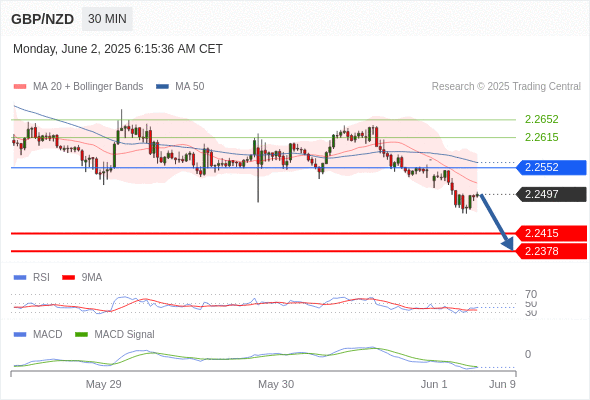Click the black 2.2497 current price tag

pos(551,194)
